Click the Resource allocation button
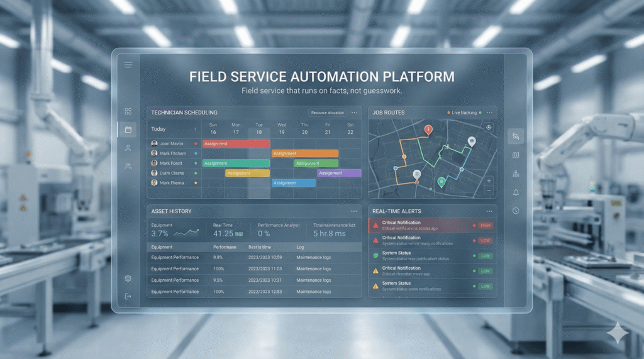 pyautogui.click(x=327, y=113)
